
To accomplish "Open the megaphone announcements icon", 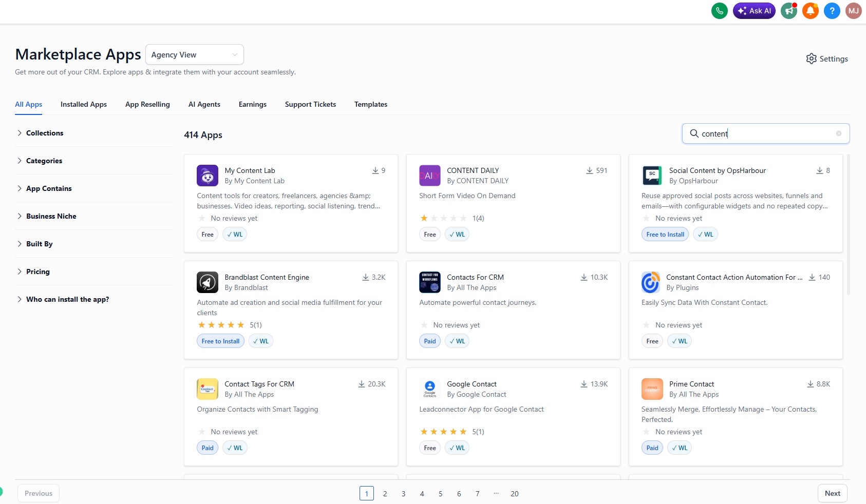I will (x=788, y=11).
